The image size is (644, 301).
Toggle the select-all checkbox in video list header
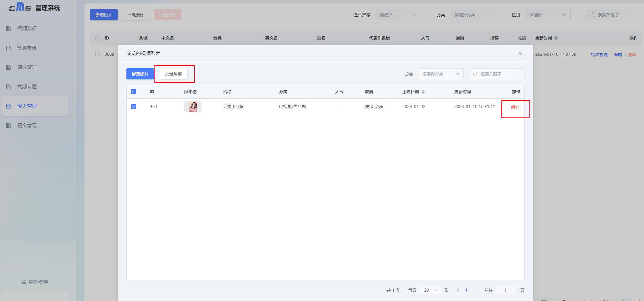click(x=134, y=91)
